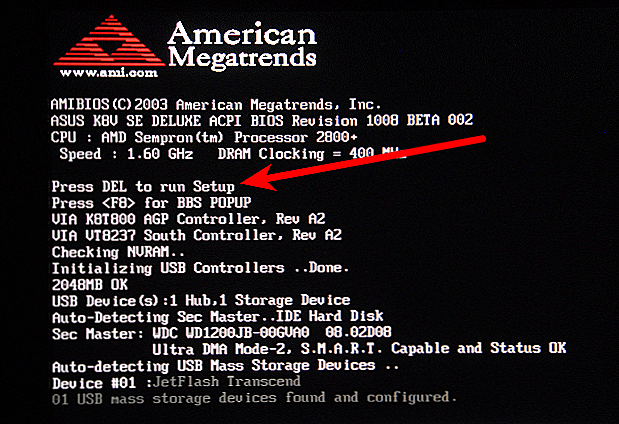Click the DRAM Clocking = 400 text
The image size is (619, 424).
296,154
